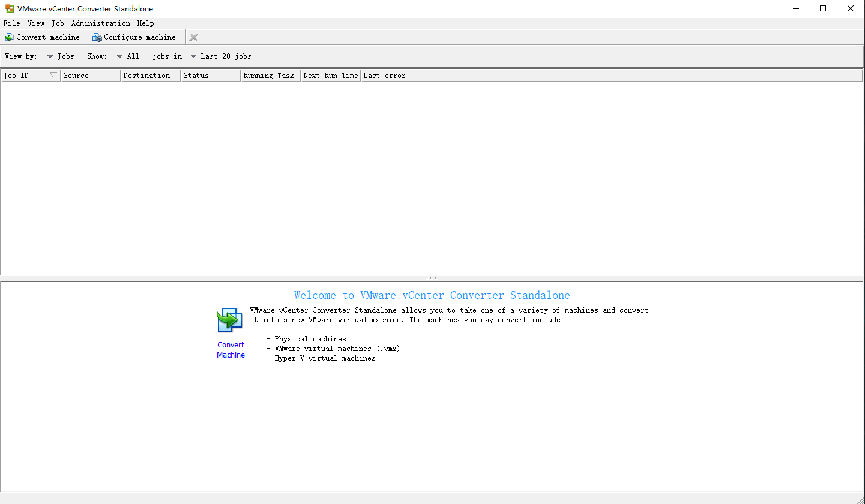Maximize the vCenter Converter window
Viewport: 865px width, 504px height.
(x=823, y=8)
